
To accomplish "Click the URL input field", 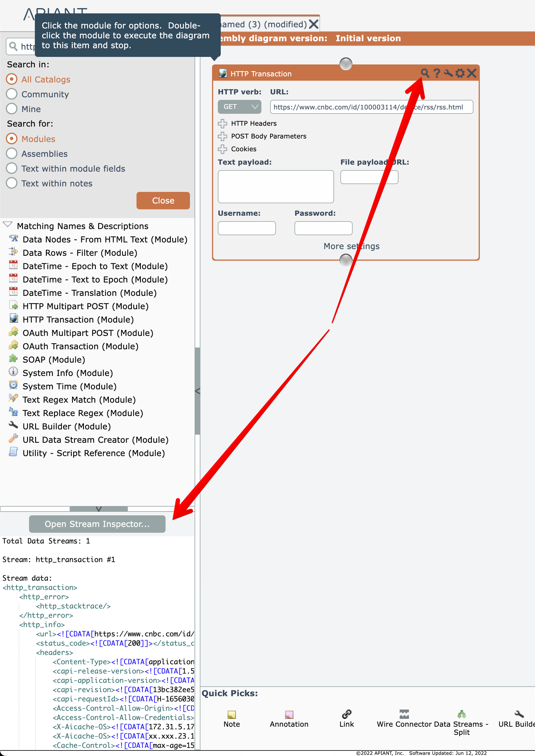I will (371, 107).
